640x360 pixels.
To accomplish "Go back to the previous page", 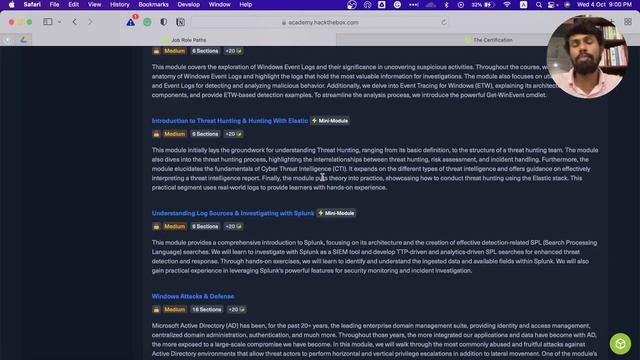I will point(75,22).
